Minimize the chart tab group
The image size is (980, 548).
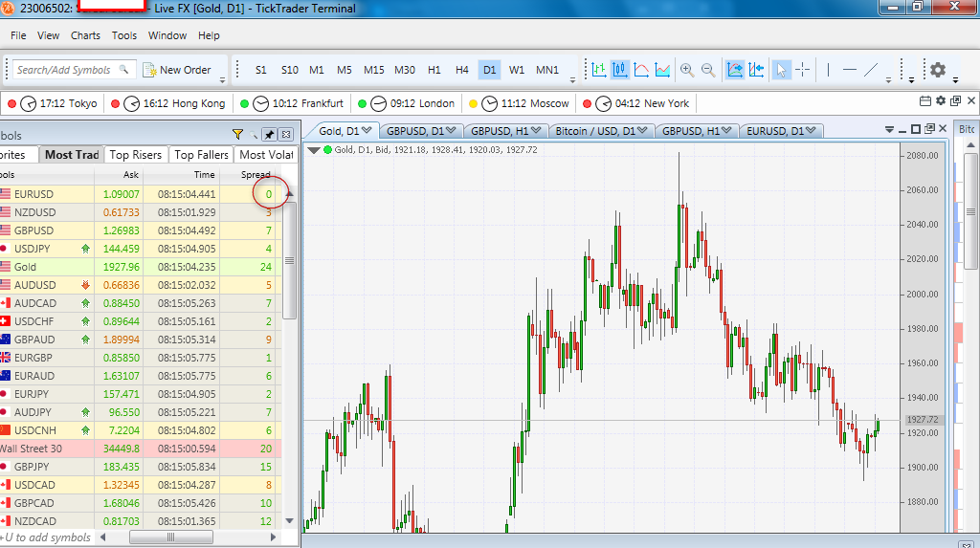point(902,130)
